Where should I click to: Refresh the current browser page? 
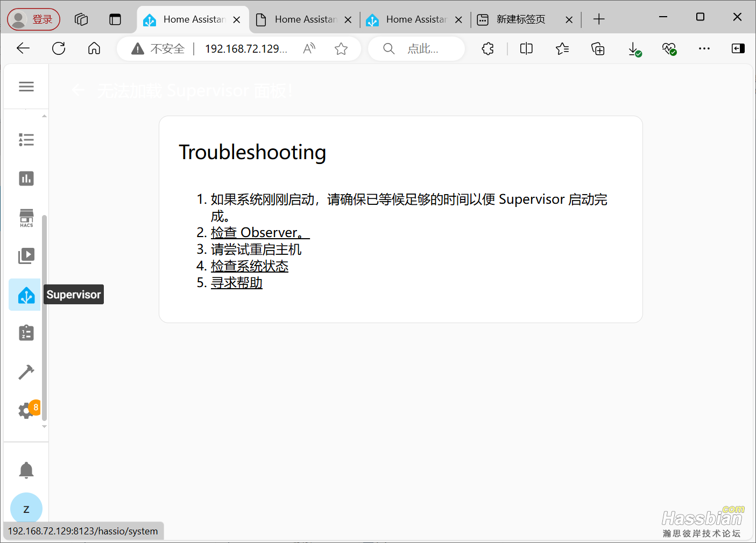coord(59,48)
